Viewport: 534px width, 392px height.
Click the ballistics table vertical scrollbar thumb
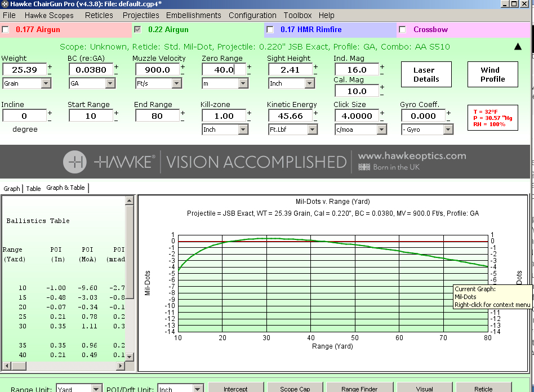pos(129,252)
